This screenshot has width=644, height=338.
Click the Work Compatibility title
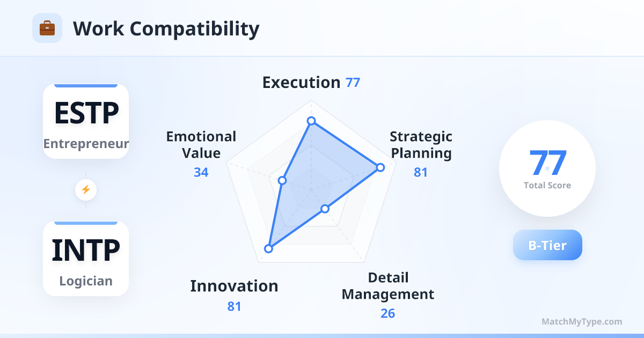[166, 28]
